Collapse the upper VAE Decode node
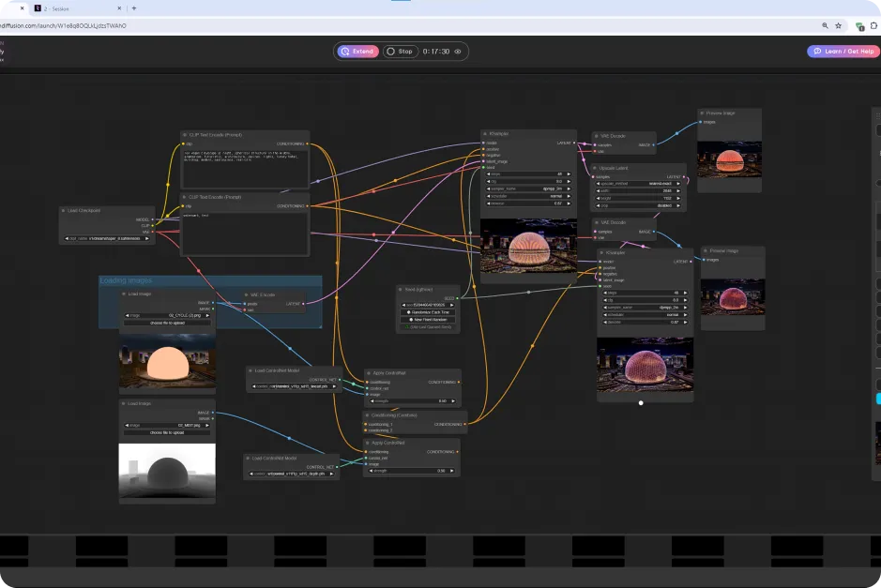881x588 pixels. point(596,136)
